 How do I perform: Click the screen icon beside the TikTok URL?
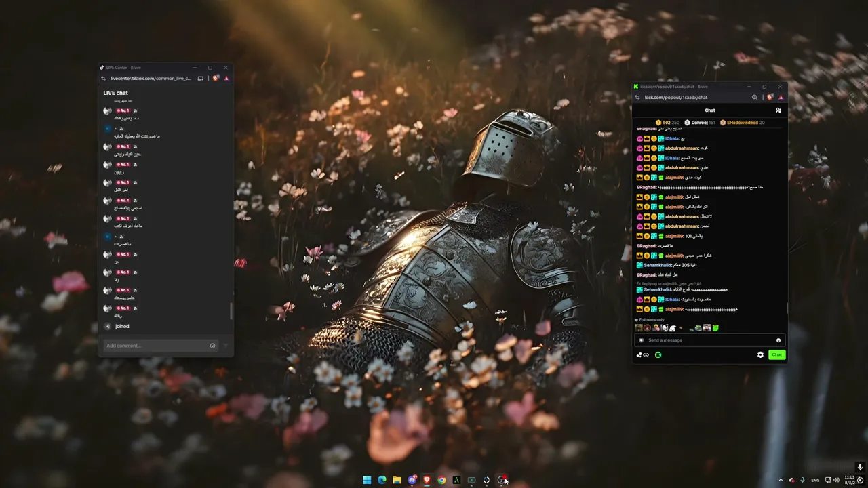coord(200,79)
